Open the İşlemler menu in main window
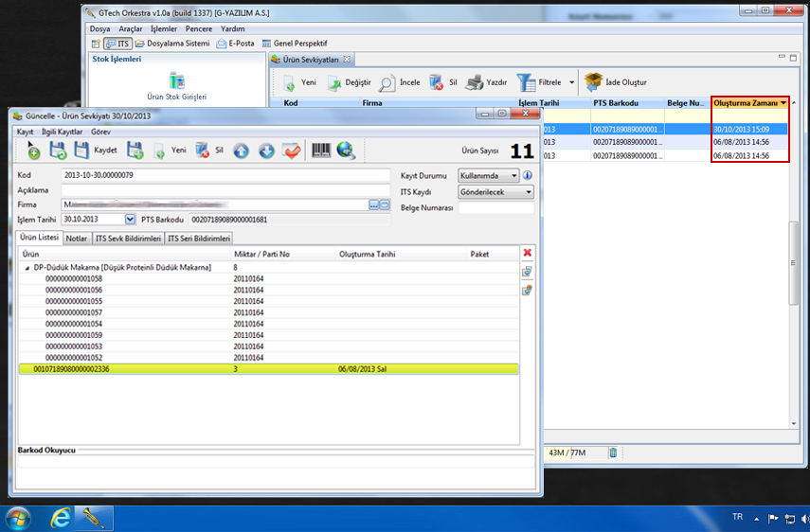 pyautogui.click(x=163, y=29)
